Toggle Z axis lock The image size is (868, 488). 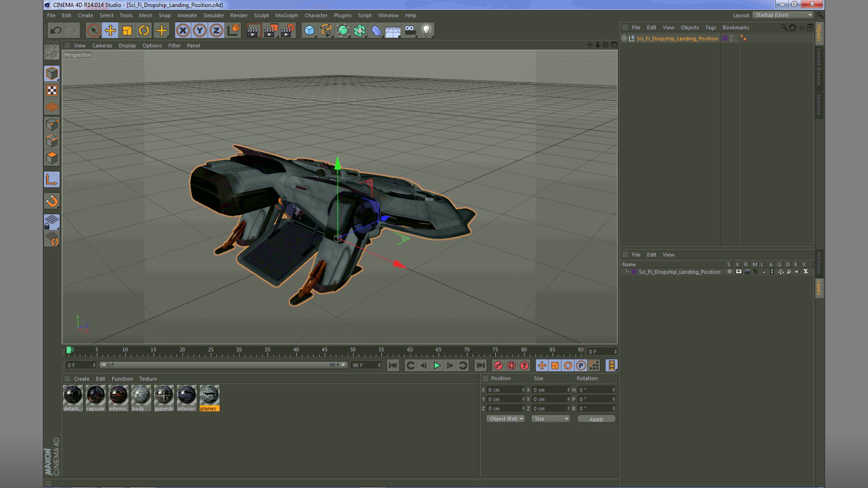216,30
